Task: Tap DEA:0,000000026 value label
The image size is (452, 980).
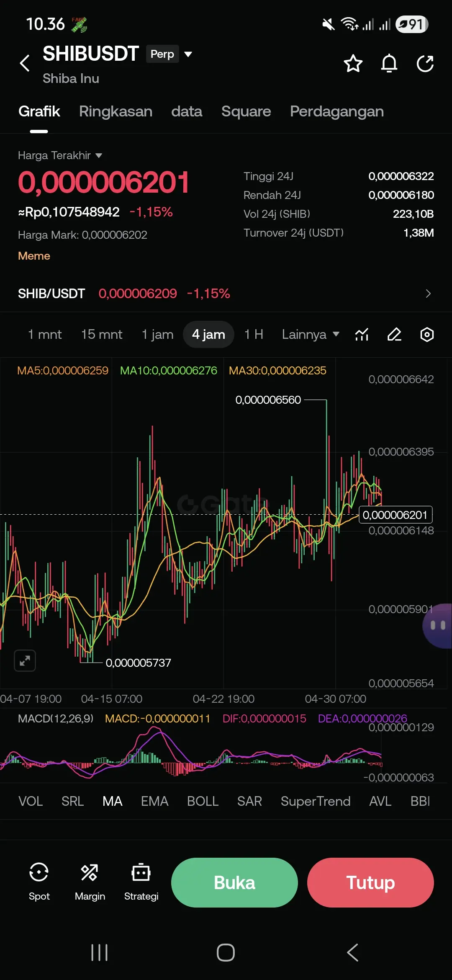Action: click(362, 718)
